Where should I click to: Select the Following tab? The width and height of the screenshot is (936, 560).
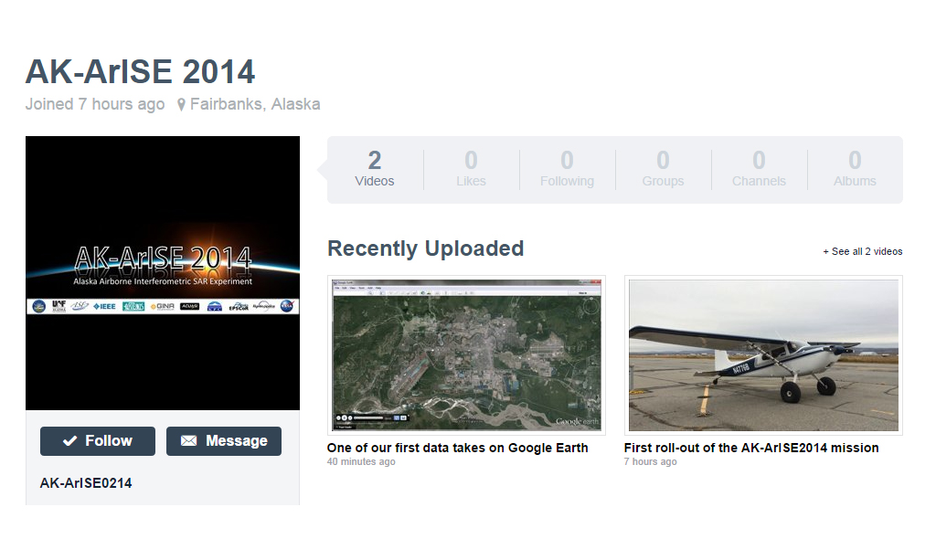pos(567,170)
